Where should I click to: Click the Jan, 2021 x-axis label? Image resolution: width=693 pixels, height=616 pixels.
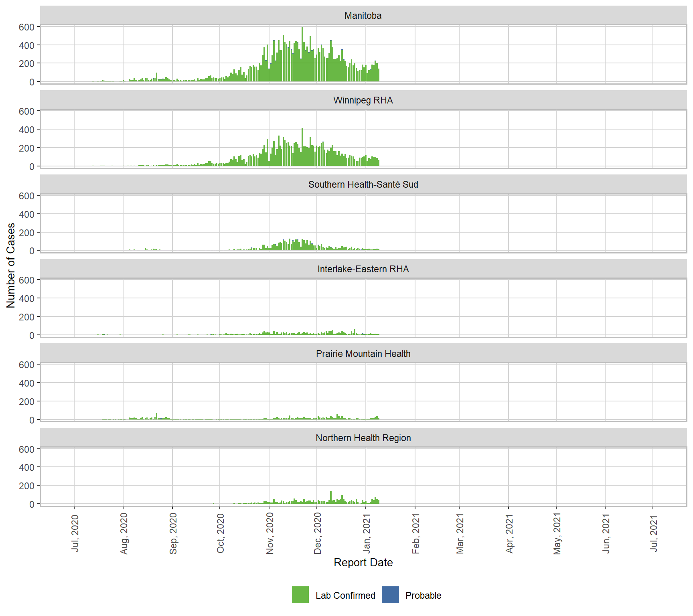(x=367, y=534)
